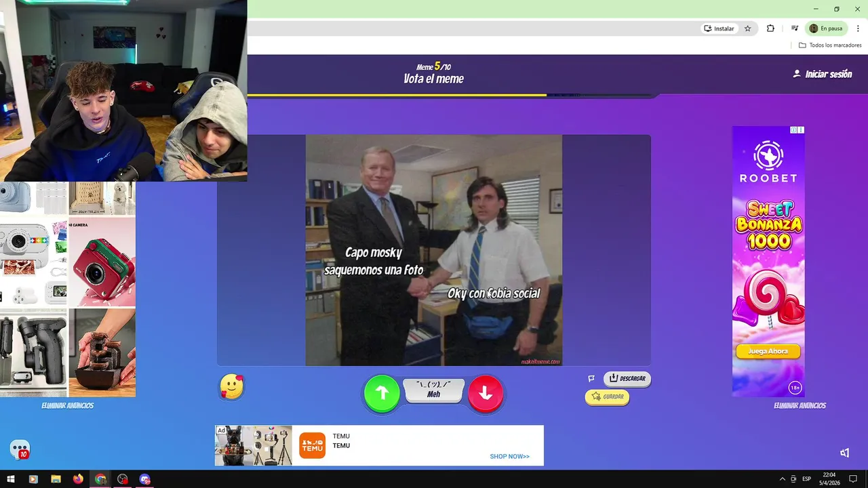868x488 pixels.
Task: Click Eliminar anuncios under the left ad
Action: click(x=67, y=405)
